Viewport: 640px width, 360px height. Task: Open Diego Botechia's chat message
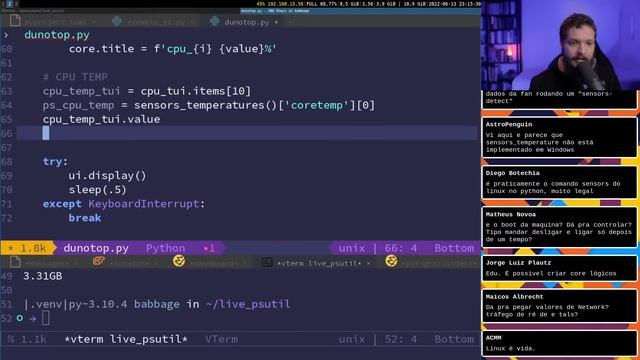point(559,182)
